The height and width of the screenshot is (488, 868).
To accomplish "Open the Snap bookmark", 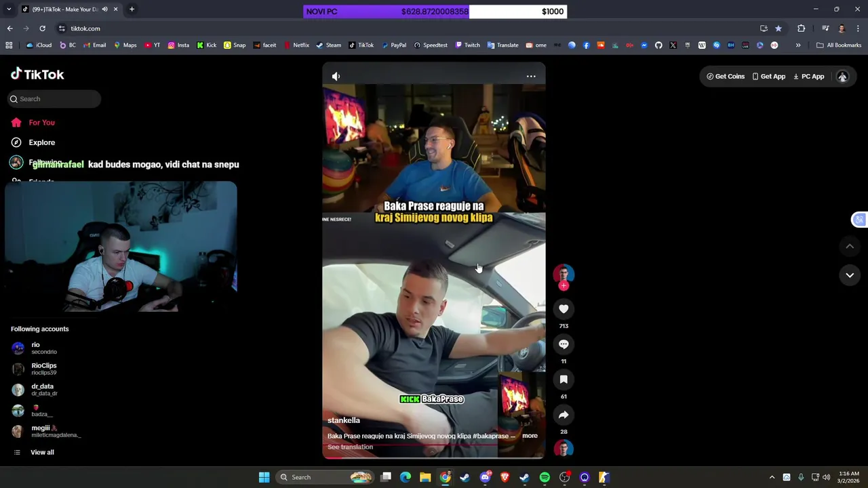I will 235,45.
